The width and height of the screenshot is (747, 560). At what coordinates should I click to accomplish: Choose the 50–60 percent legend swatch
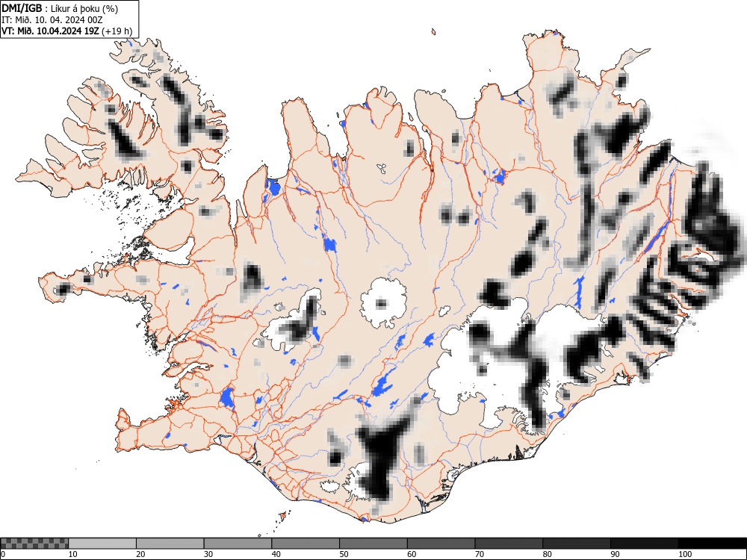[x=373, y=544]
